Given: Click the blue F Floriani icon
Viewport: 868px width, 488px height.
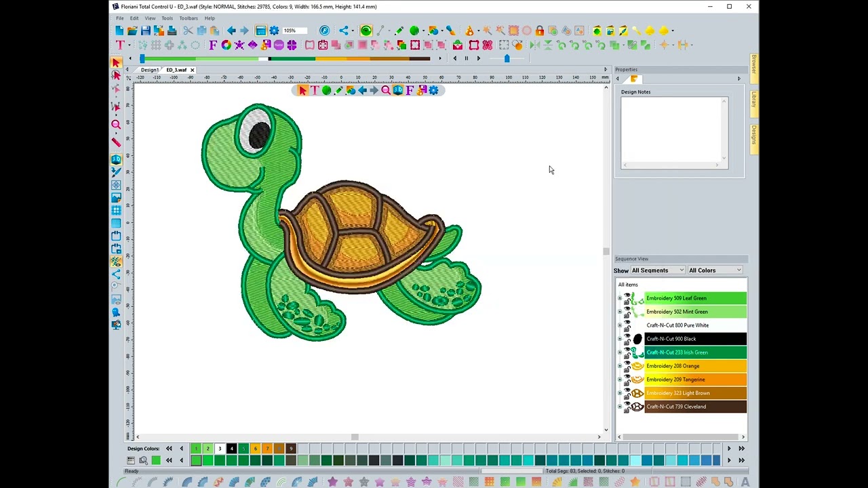Looking at the screenshot, I should [x=324, y=30].
